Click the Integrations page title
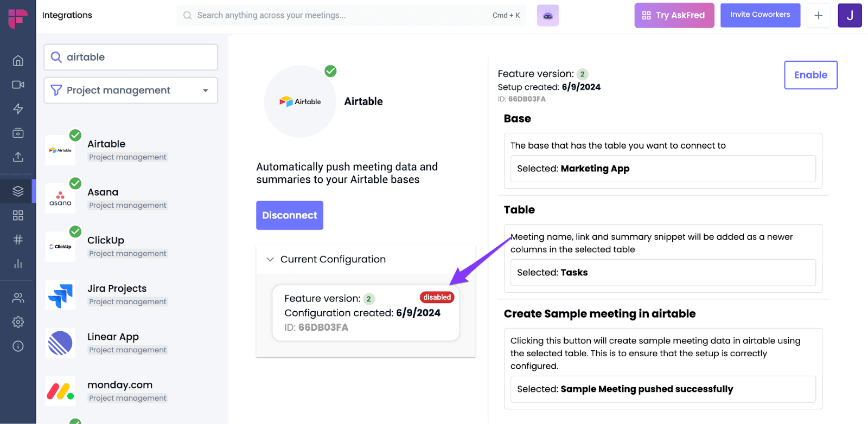 pos(67,15)
